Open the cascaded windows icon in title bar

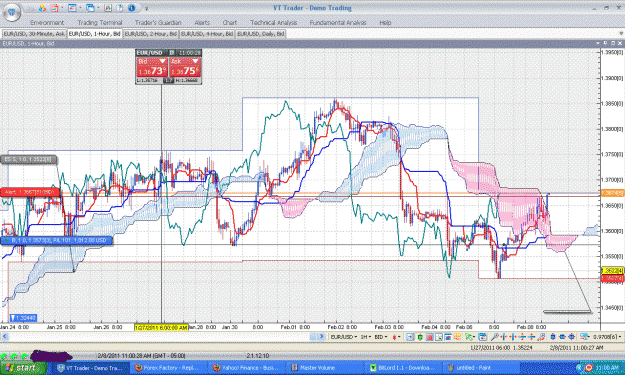click(90, 8)
